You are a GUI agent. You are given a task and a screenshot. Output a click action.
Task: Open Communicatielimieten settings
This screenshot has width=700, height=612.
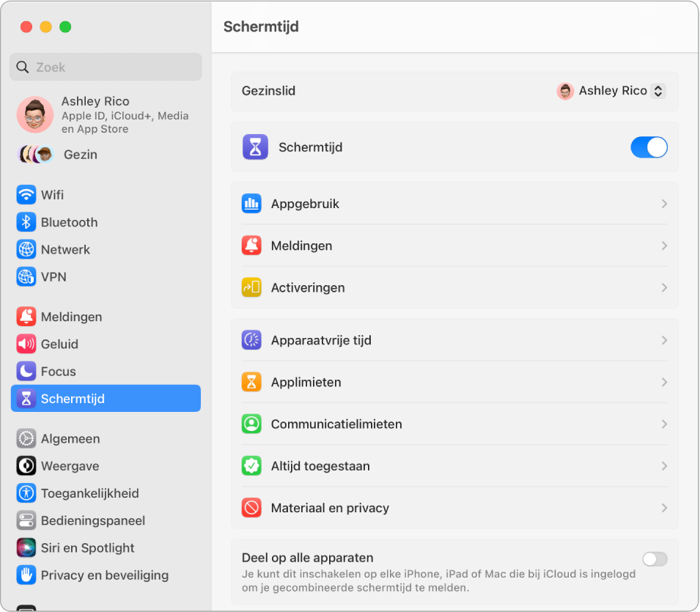click(454, 424)
